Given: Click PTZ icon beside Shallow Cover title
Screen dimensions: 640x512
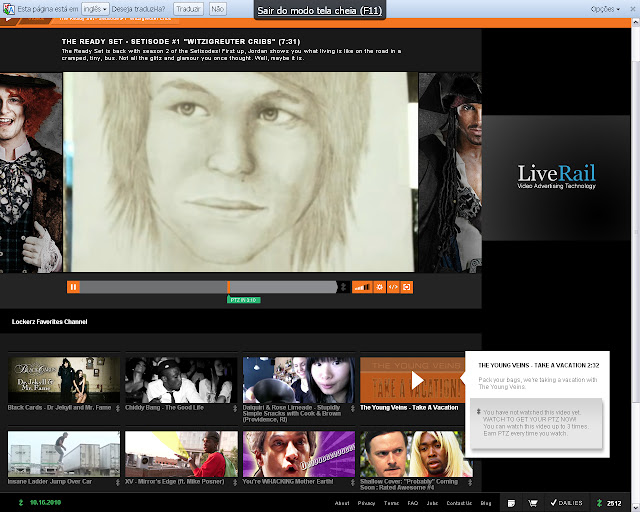Looking at the screenshot, I should [470, 482].
